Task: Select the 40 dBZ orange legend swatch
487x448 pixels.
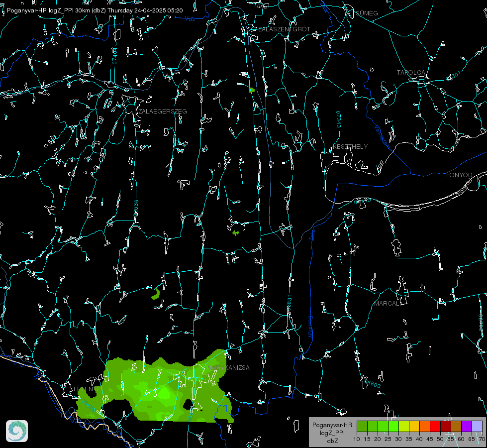Action: tap(425, 426)
